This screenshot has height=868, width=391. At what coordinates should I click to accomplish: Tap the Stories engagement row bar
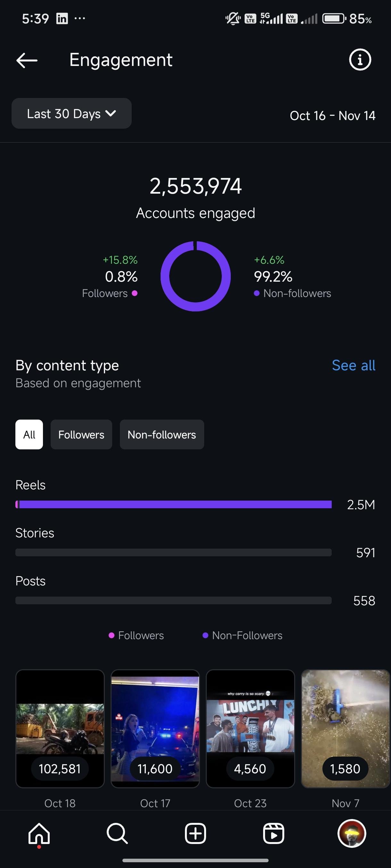[x=173, y=552]
